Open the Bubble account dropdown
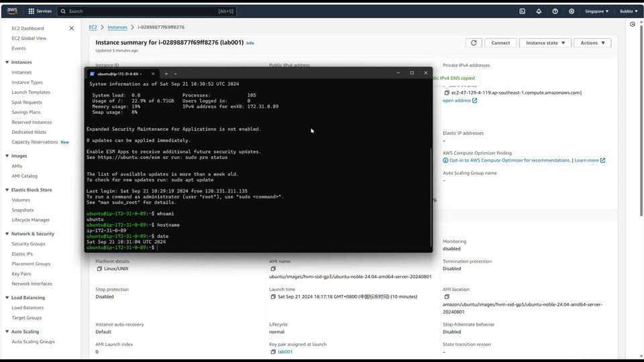Screen dimensions: 644x362 [629, 11]
